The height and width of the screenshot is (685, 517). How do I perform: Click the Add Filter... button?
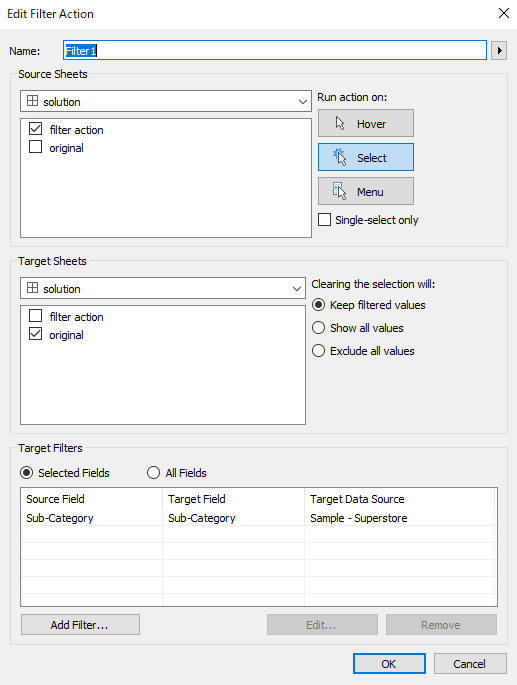coord(80,625)
